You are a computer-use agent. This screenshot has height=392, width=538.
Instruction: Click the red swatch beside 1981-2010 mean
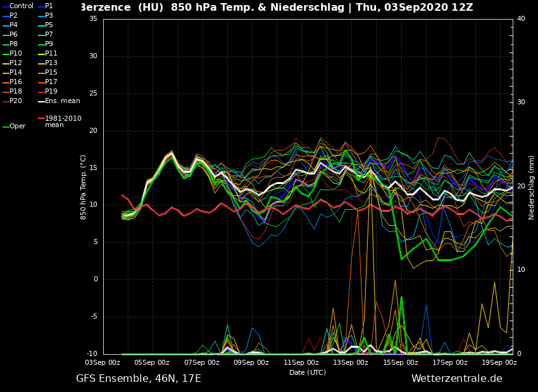41,119
